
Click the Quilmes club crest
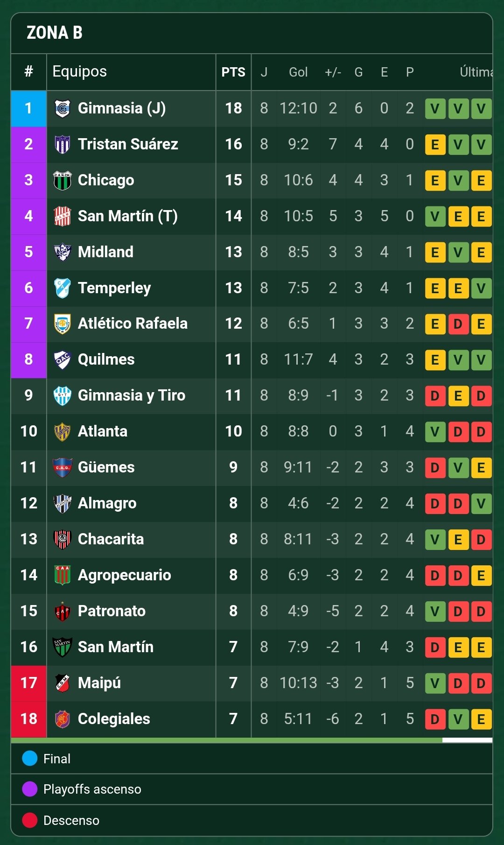[x=63, y=359]
